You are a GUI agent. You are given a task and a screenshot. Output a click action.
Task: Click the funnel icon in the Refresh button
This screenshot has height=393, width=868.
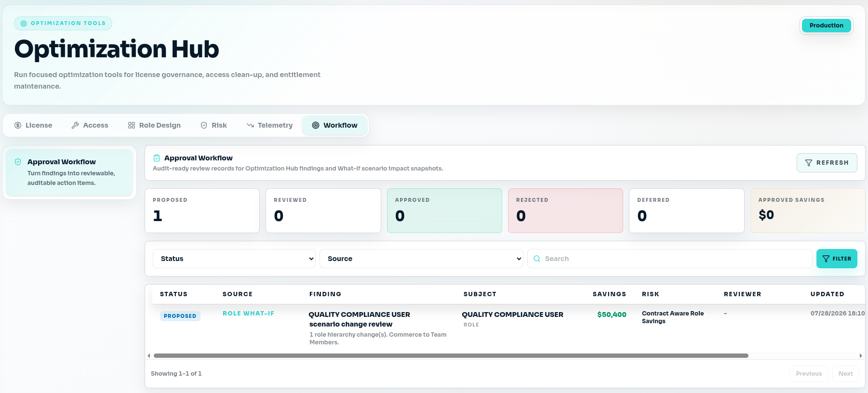(809, 163)
